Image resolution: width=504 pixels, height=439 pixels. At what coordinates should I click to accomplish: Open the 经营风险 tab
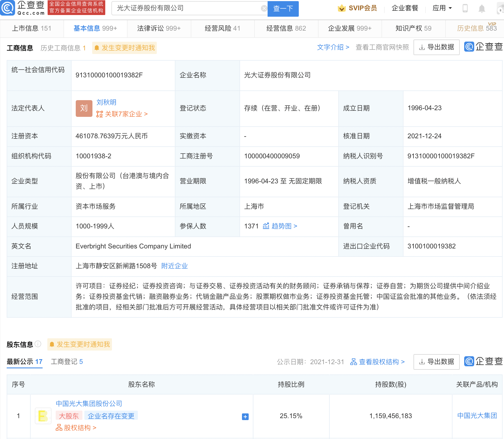pyautogui.click(x=222, y=28)
